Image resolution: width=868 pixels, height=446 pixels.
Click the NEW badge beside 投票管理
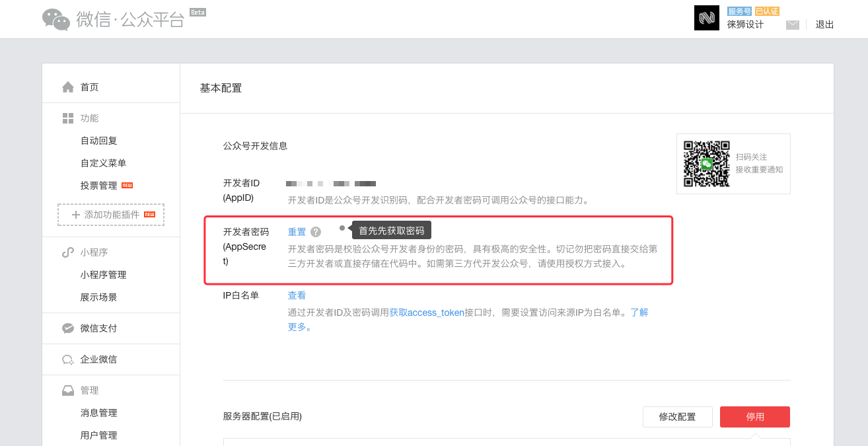point(127,186)
